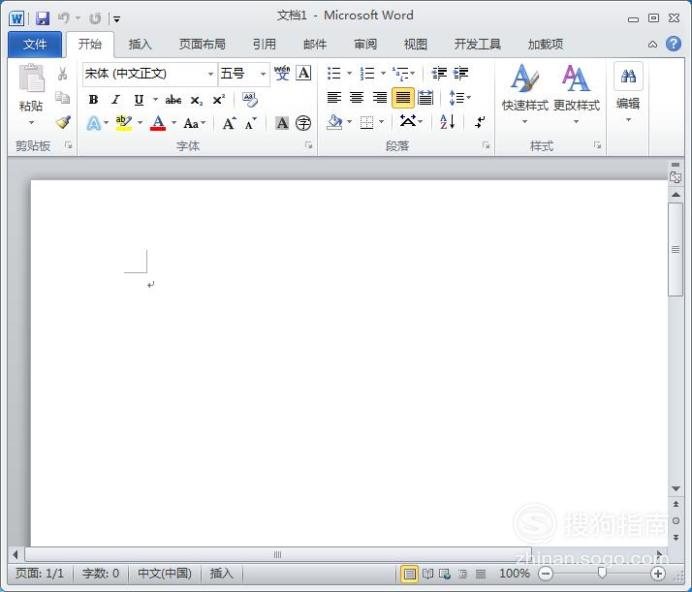Open the Font Color dropdown arrow
This screenshot has height=592, width=692.
pyautogui.click(x=174, y=123)
